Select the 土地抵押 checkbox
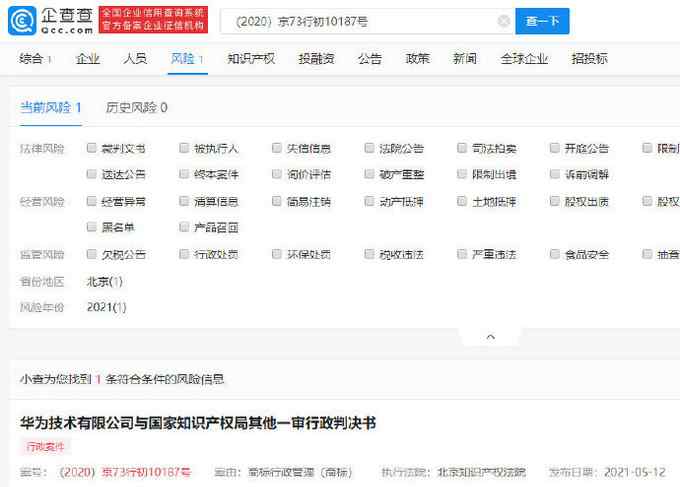 463,201
